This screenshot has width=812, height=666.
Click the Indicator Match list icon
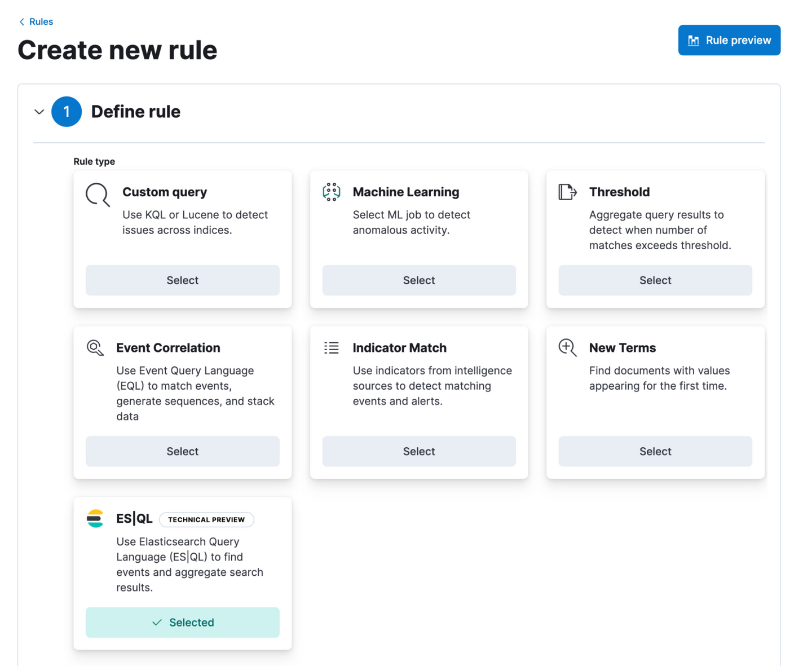[332, 348]
